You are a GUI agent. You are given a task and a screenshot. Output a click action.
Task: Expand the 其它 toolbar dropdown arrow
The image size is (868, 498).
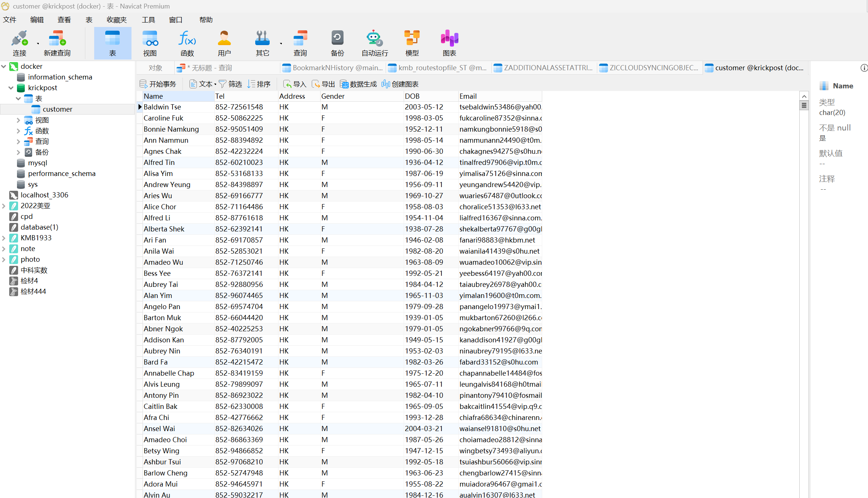pos(281,44)
